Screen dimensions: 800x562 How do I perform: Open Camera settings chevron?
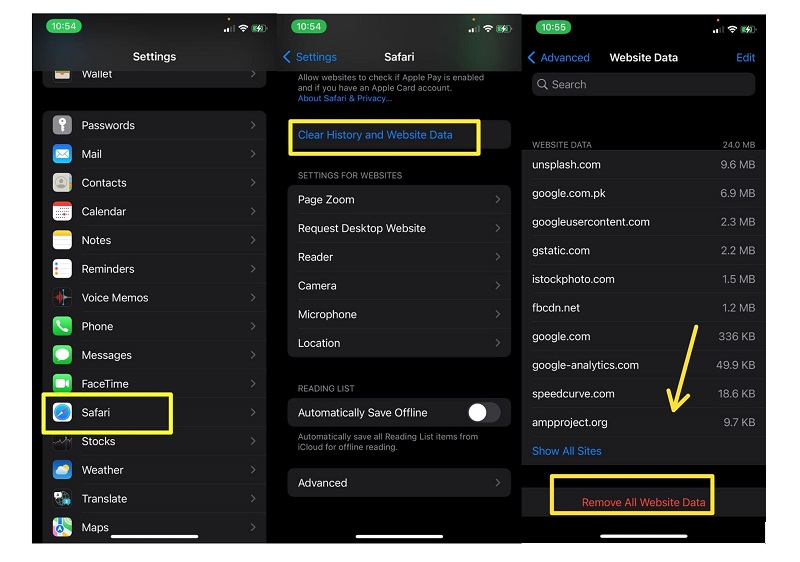[x=497, y=286]
